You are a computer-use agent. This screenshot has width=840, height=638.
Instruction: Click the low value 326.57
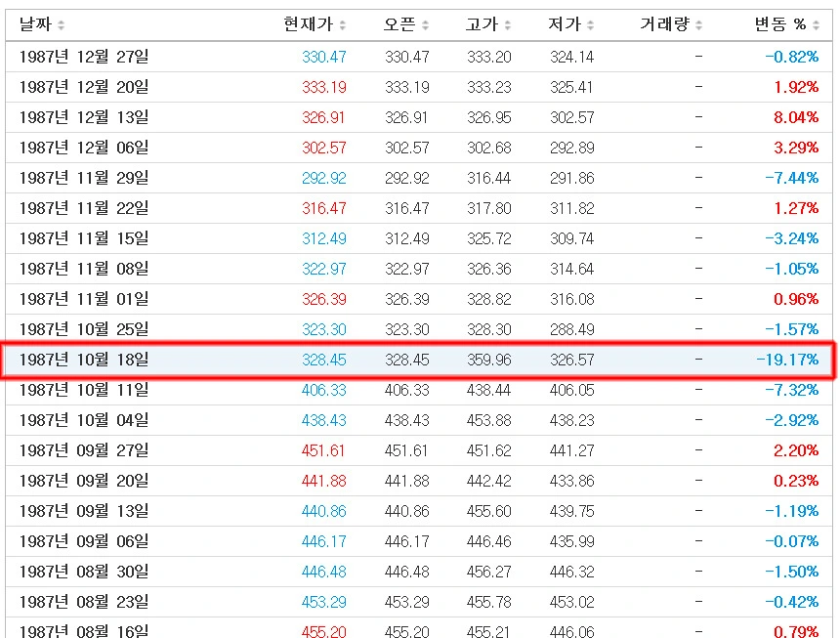coord(571,360)
